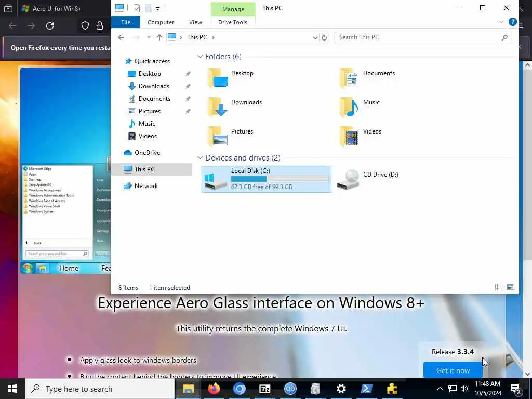Click the search magnifier in Search This PC
The image size is (532, 399).
click(x=504, y=37)
